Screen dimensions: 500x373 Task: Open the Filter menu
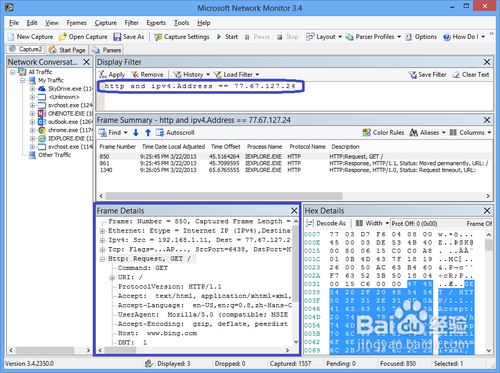coord(131,23)
